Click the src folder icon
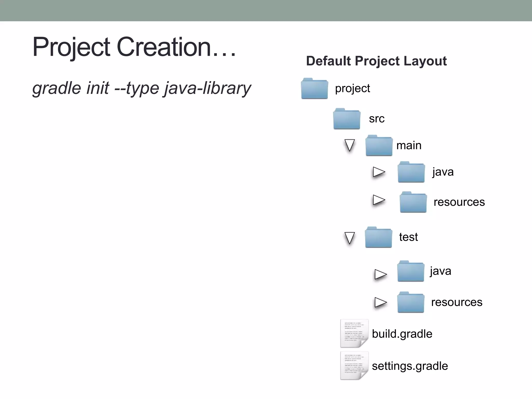 click(x=347, y=119)
